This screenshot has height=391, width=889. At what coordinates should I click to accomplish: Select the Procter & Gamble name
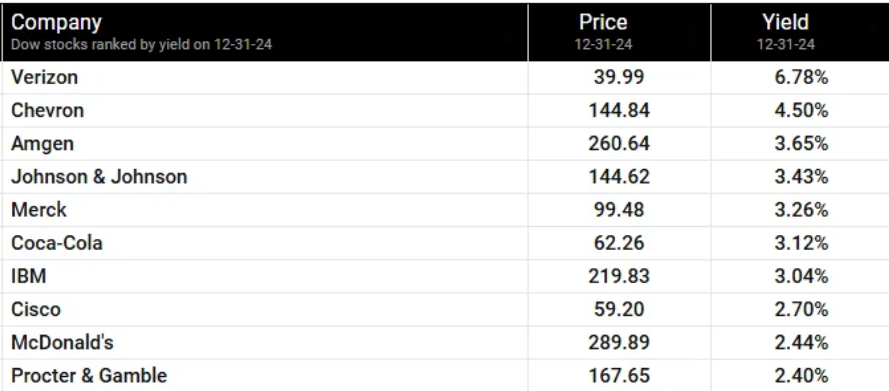(x=89, y=376)
